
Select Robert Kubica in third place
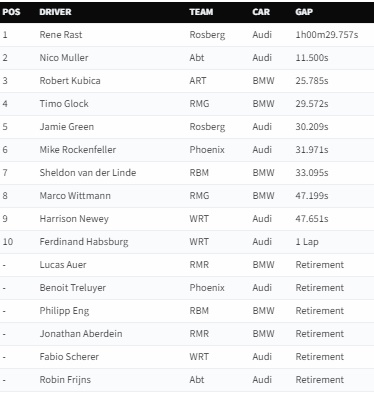[x=70, y=81]
